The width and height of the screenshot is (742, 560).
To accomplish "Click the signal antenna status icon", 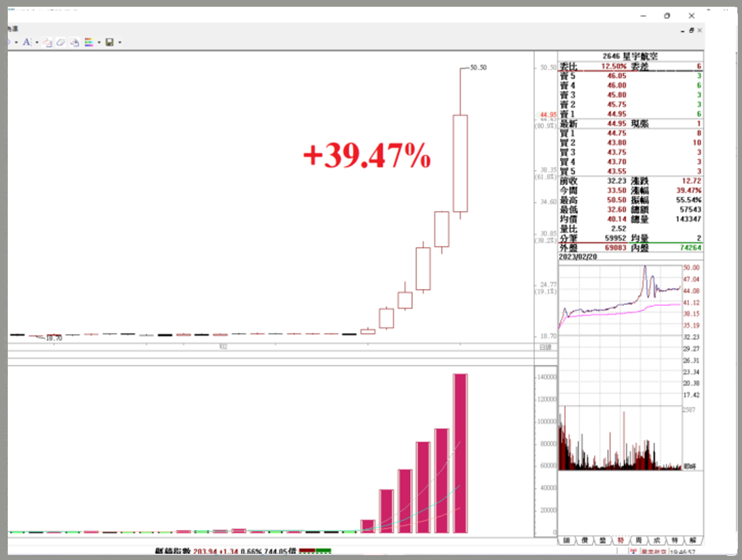I will point(634,552).
